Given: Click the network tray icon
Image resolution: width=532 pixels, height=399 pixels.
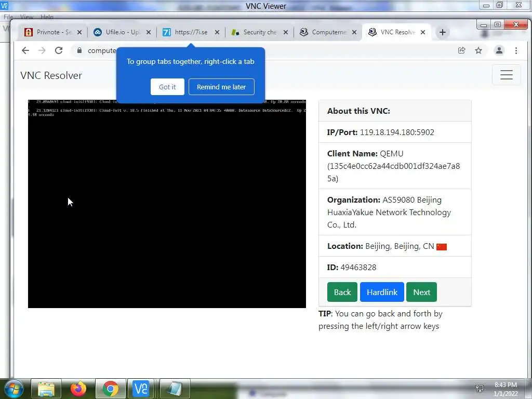Looking at the screenshot, I should pos(480,389).
